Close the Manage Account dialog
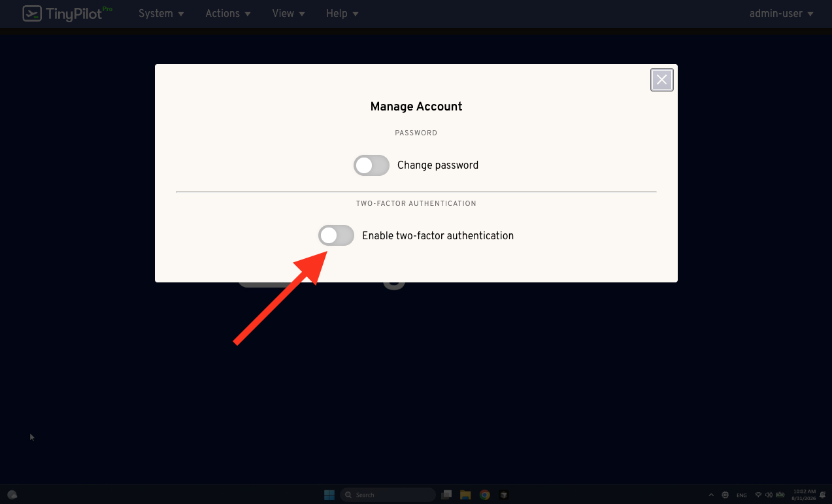Screen dimensions: 832x504 [x=661, y=80]
